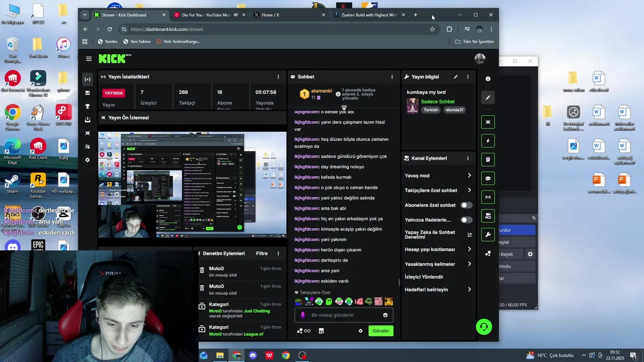Click atamanki username in the chat leaderboard
The height and width of the screenshot is (362, 644).
click(x=321, y=91)
